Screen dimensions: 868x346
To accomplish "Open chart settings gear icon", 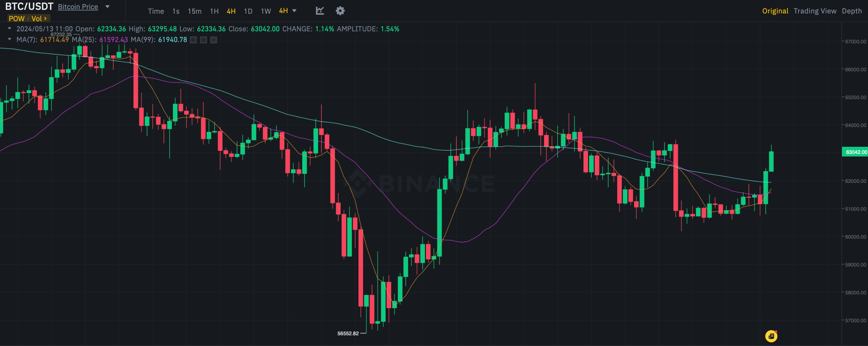I will point(340,11).
